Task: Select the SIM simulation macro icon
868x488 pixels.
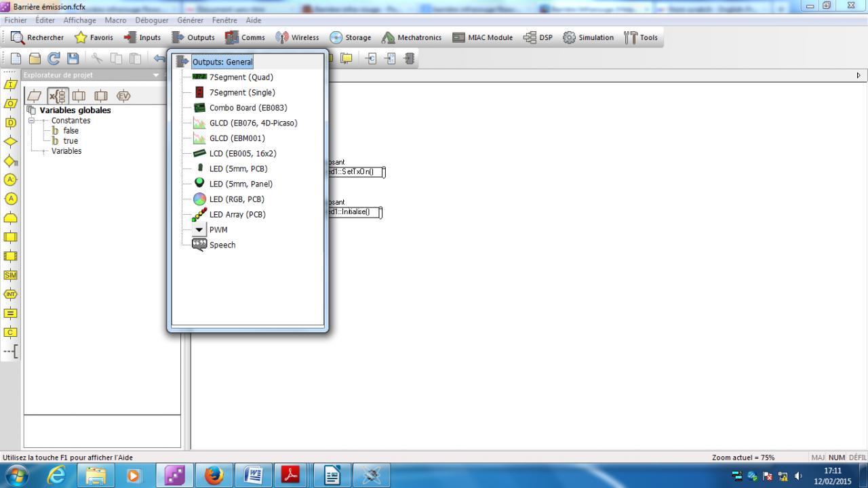Action: (11, 275)
